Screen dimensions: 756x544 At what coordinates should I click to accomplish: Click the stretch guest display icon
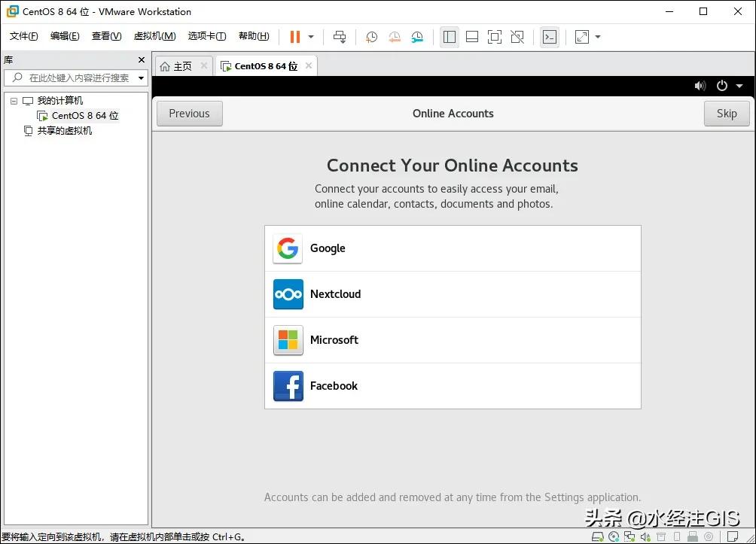(x=582, y=37)
